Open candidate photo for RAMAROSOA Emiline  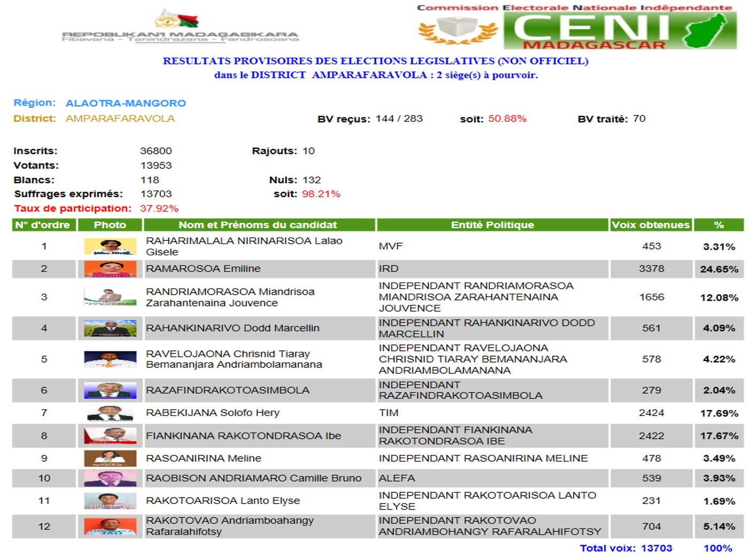pos(110,269)
